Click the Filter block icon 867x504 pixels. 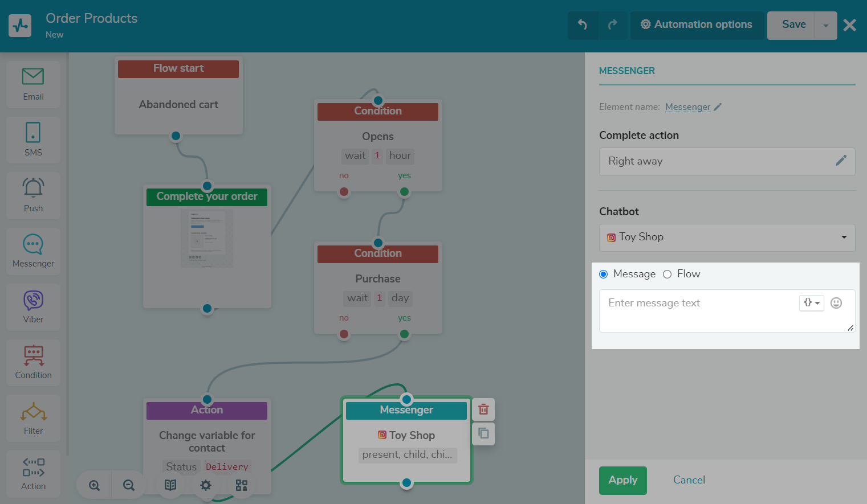[33, 412]
